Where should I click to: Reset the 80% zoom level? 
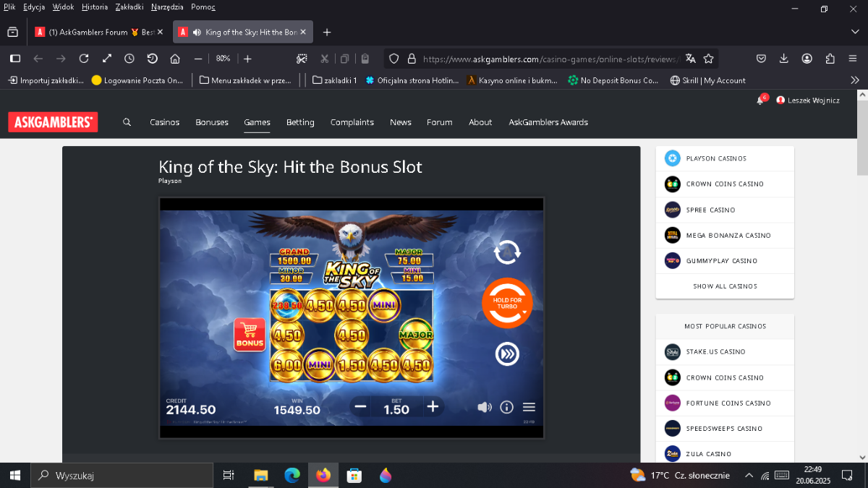click(223, 59)
